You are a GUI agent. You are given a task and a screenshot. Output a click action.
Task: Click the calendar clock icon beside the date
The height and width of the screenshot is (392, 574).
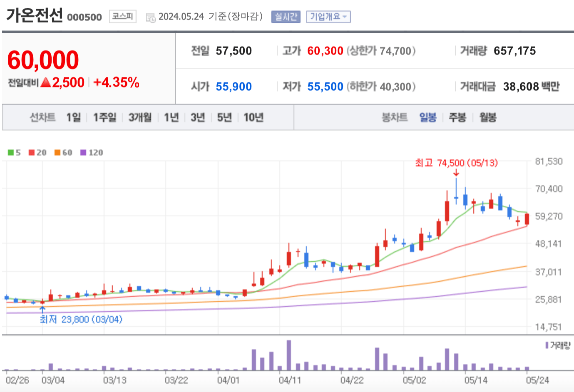tap(151, 17)
